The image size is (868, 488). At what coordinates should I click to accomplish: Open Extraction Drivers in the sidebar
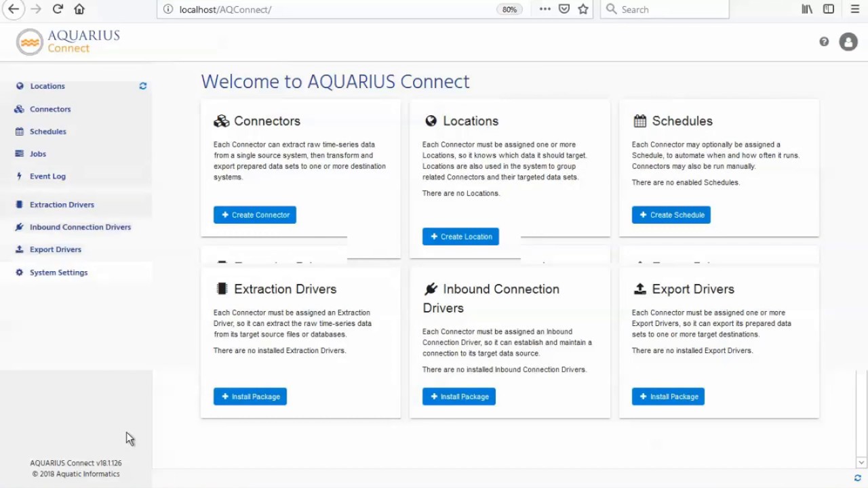pyautogui.click(x=62, y=205)
